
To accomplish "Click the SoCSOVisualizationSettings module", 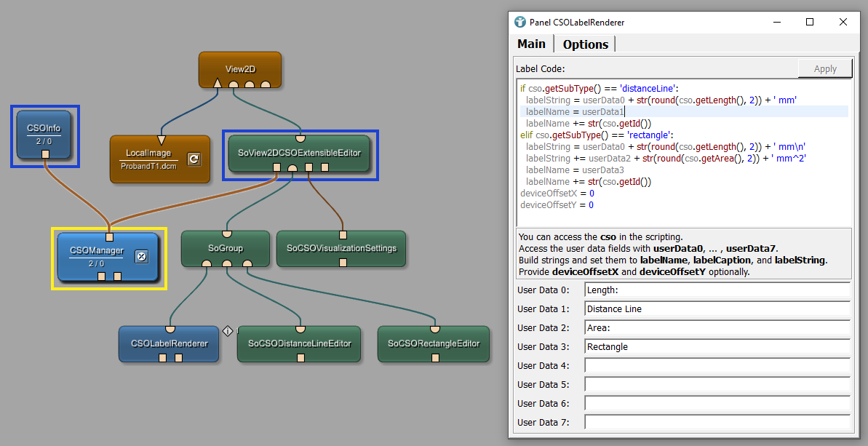I will (x=341, y=248).
